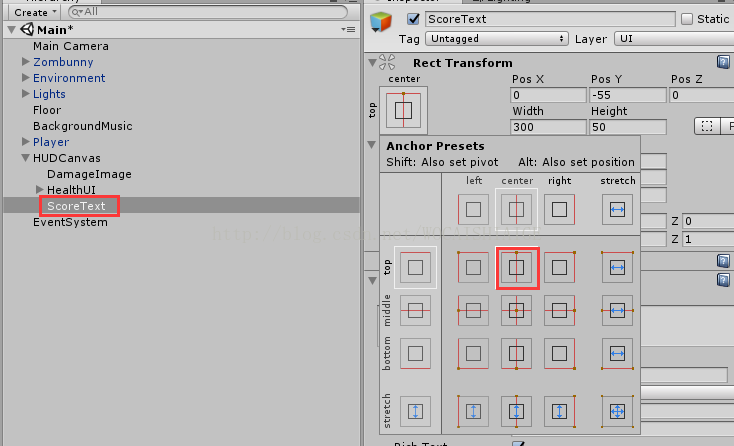Expand the Zombunny object
The width and height of the screenshot is (734, 446).
pos(26,61)
